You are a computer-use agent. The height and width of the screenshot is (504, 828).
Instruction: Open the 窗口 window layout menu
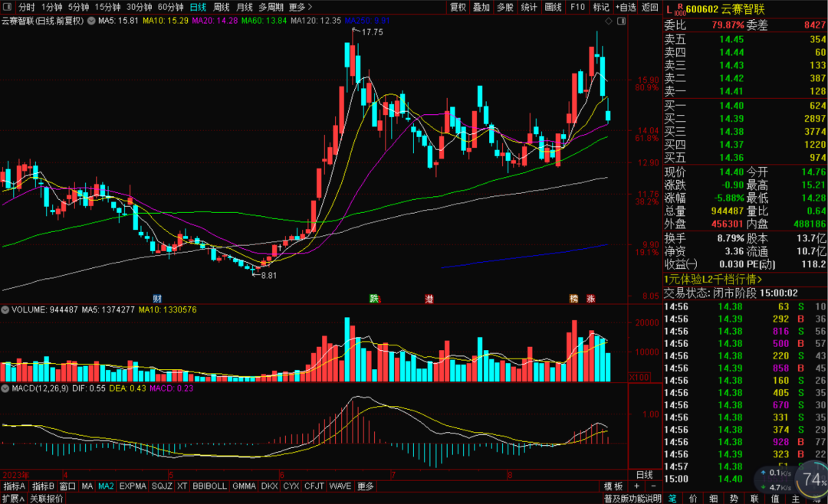click(67, 486)
